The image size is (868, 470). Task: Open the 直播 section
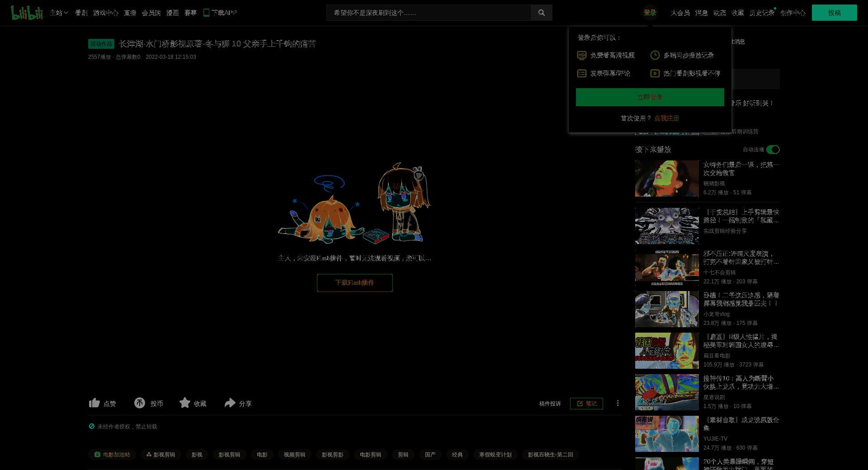(x=130, y=13)
